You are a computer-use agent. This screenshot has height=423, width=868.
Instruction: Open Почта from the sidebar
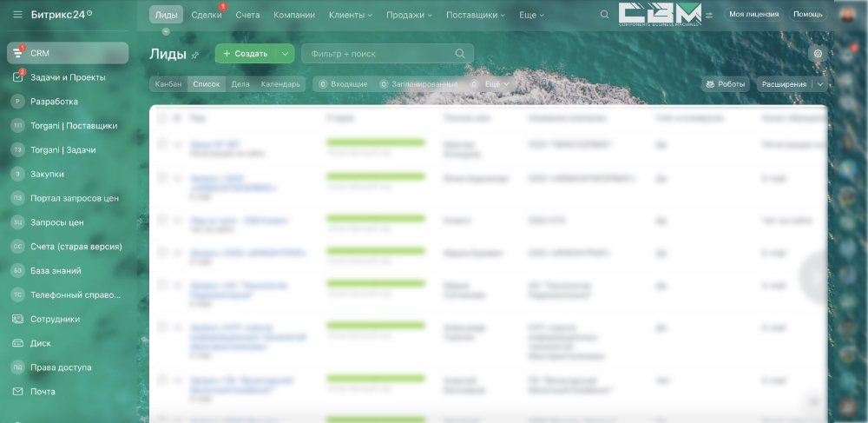coord(43,392)
